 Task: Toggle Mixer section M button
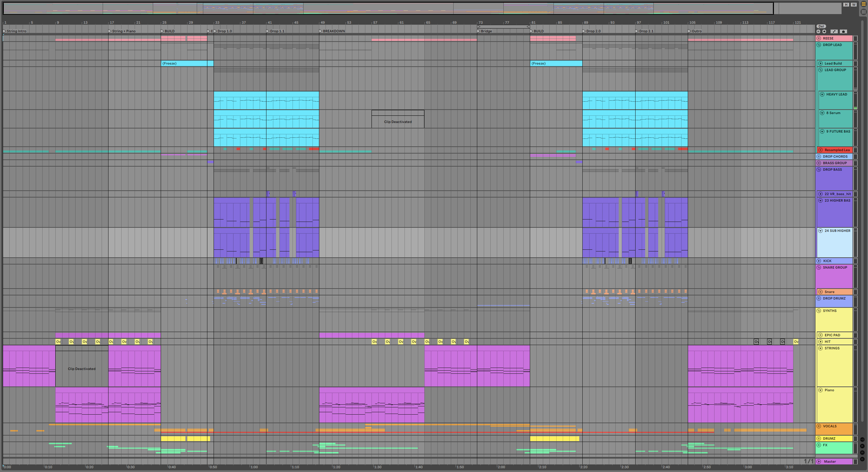point(862,452)
